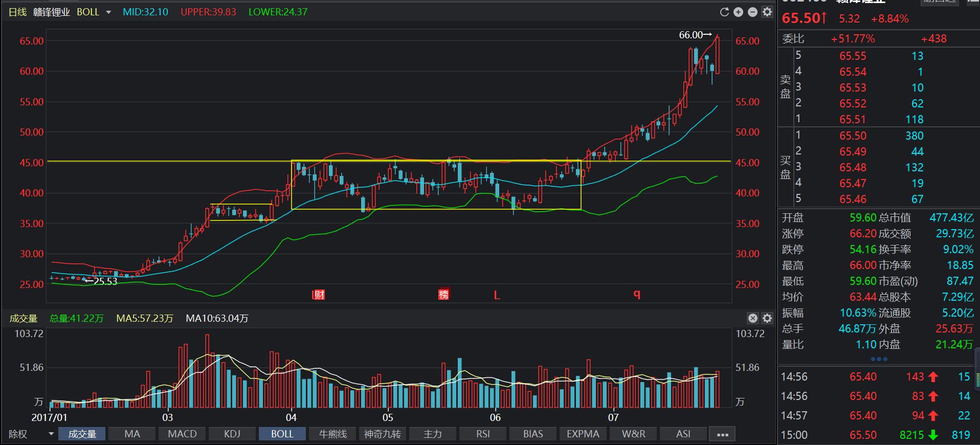The width and height of the screenshot is (980, 445).
Task: Click the red L marker on chart
Action: 496,295
